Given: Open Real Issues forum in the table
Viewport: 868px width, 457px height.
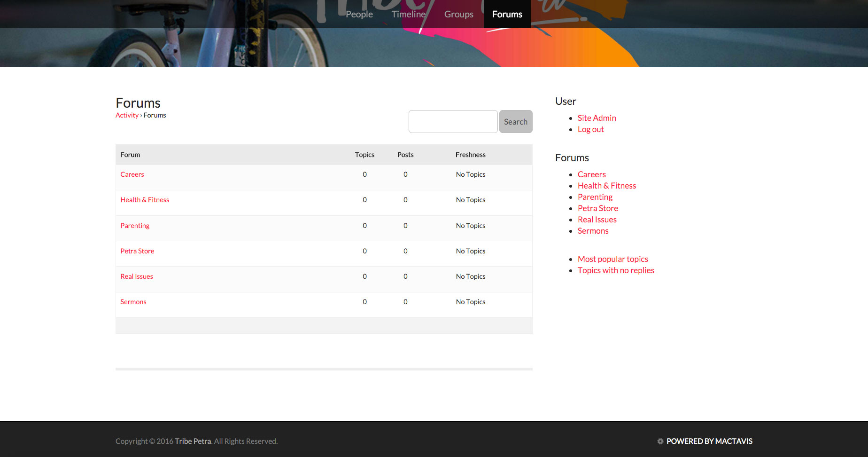Looking at the screenshot, I should point(137,276).
